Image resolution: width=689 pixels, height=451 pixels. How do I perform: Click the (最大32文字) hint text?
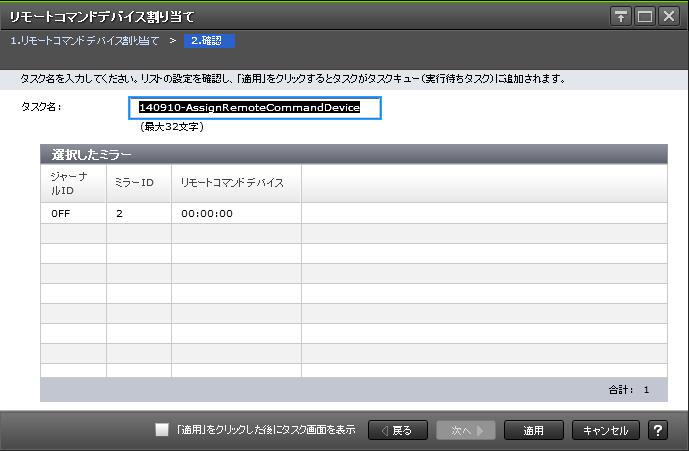(172, 127)
